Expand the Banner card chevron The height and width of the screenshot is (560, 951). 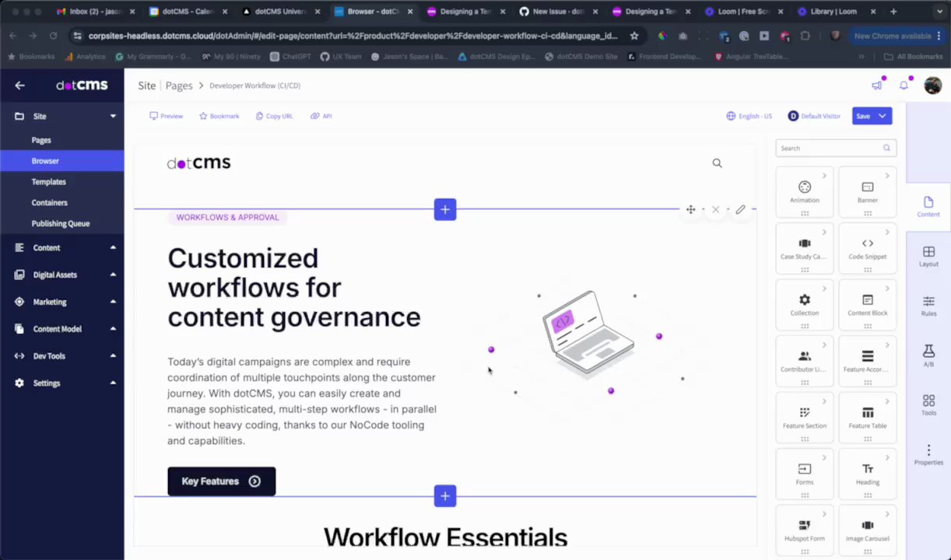(x=887, y=176)
